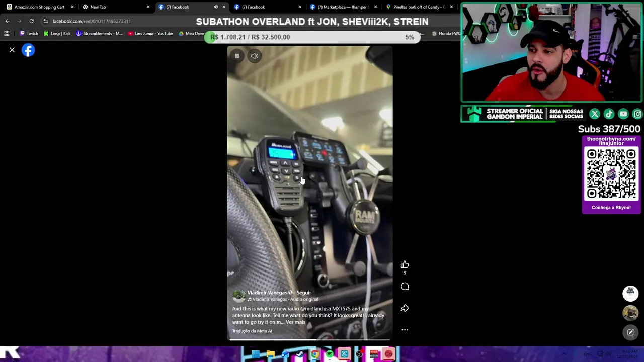Expand caption with Ver mais
Screen dimensions: 644x362
pos(296,322)
